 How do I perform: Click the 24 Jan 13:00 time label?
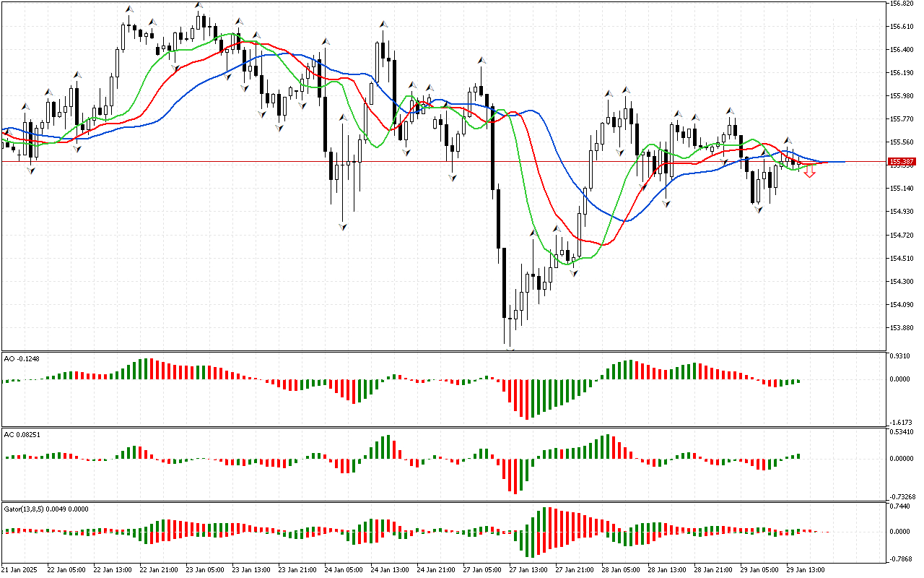[x=390, y=569]
